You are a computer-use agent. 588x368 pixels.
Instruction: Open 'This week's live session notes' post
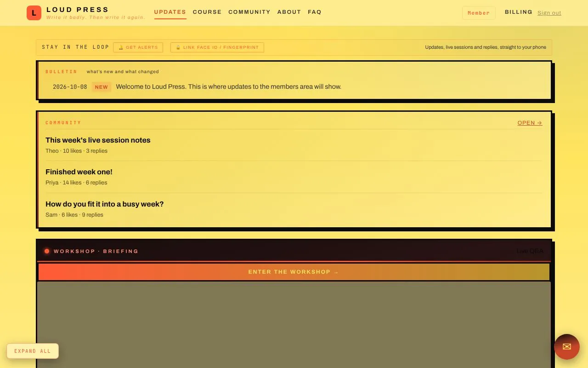pos(98,140)
